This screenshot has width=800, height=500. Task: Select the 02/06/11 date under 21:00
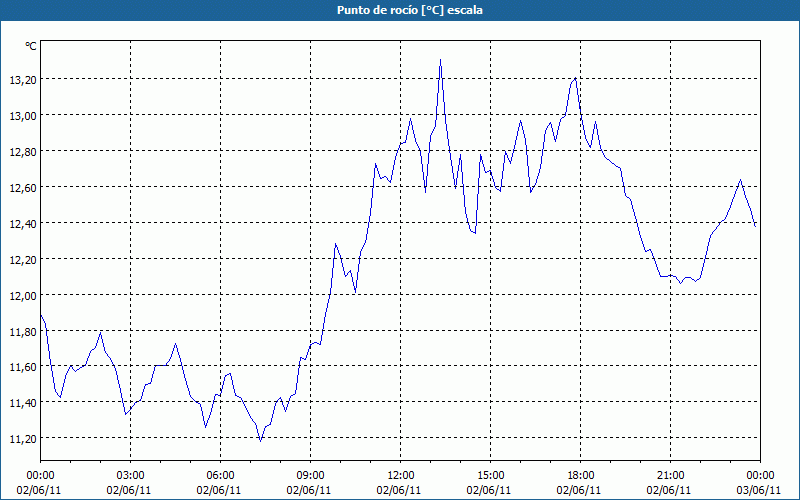(x=669, y=490)
